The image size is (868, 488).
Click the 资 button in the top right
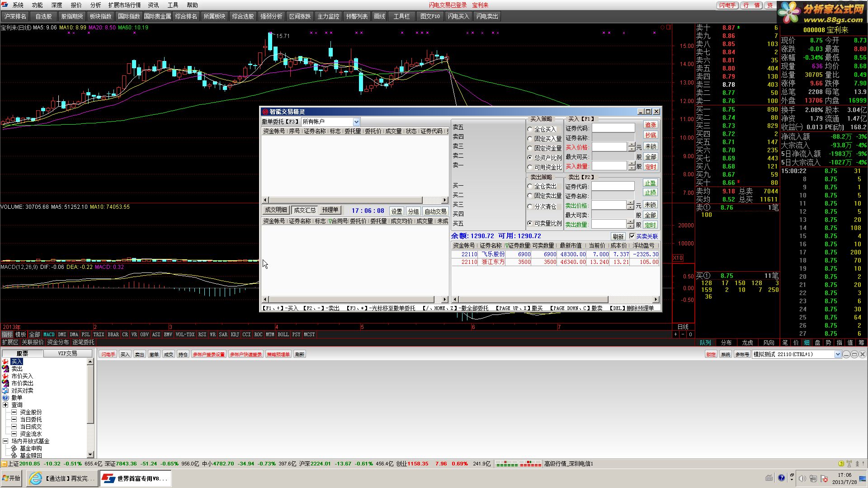click(769, 5)
